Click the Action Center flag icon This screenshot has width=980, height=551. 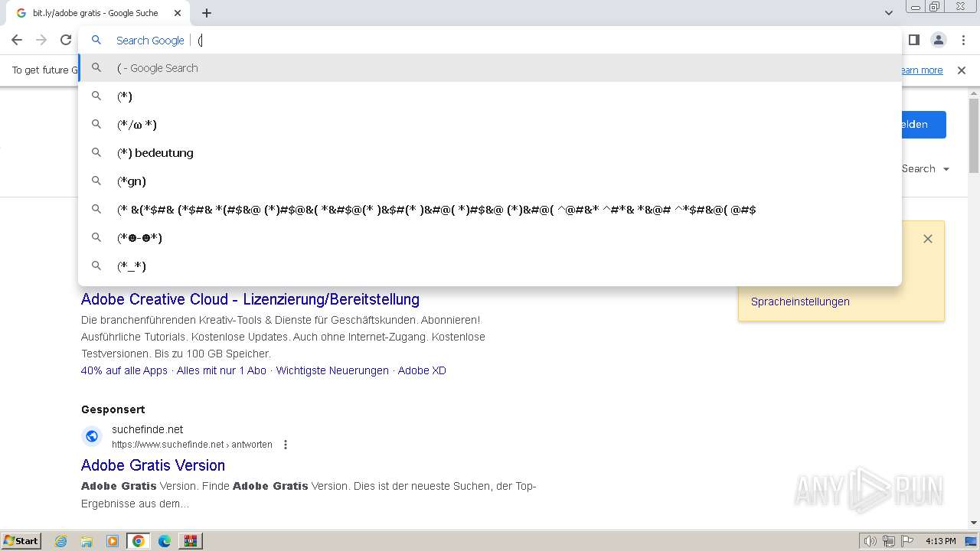coord(907,541)
